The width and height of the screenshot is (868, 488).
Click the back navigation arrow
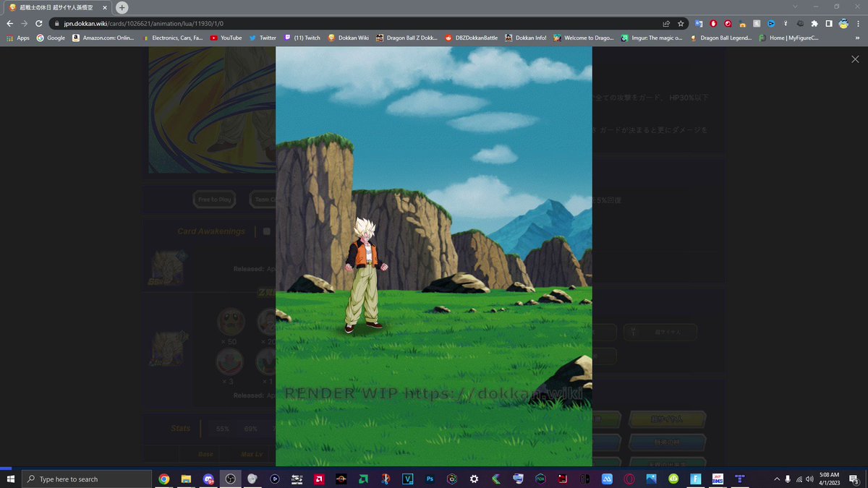click(9, 22)
